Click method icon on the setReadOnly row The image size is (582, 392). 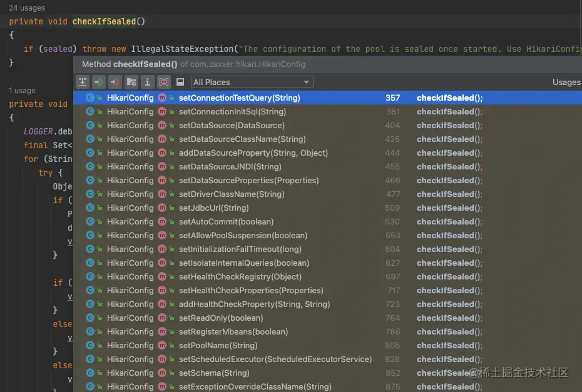[162, 318]
